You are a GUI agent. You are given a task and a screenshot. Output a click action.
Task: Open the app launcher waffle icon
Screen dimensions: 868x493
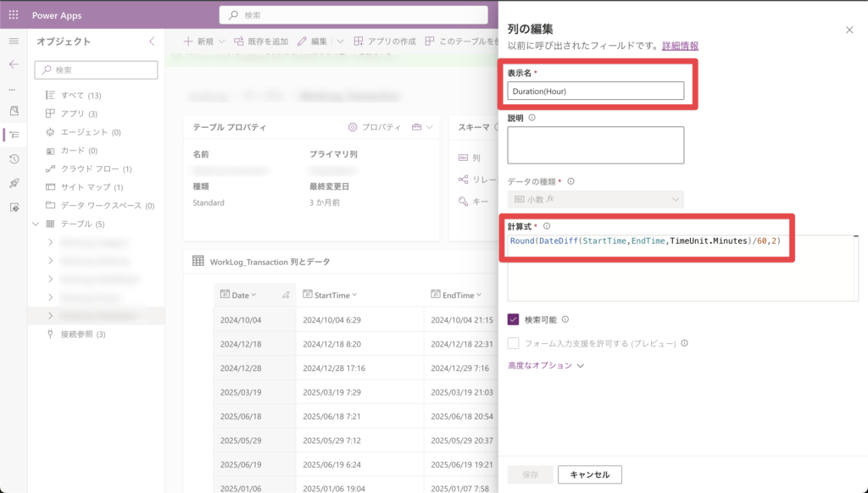coord(14,14)
